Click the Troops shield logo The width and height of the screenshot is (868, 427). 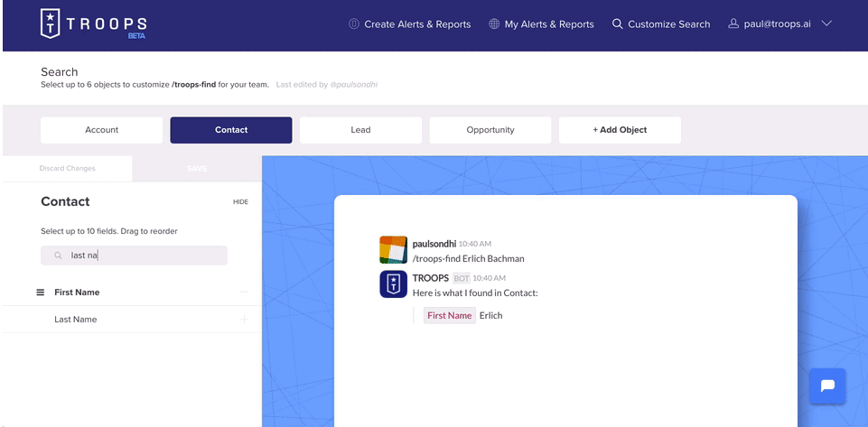[51, 23]
